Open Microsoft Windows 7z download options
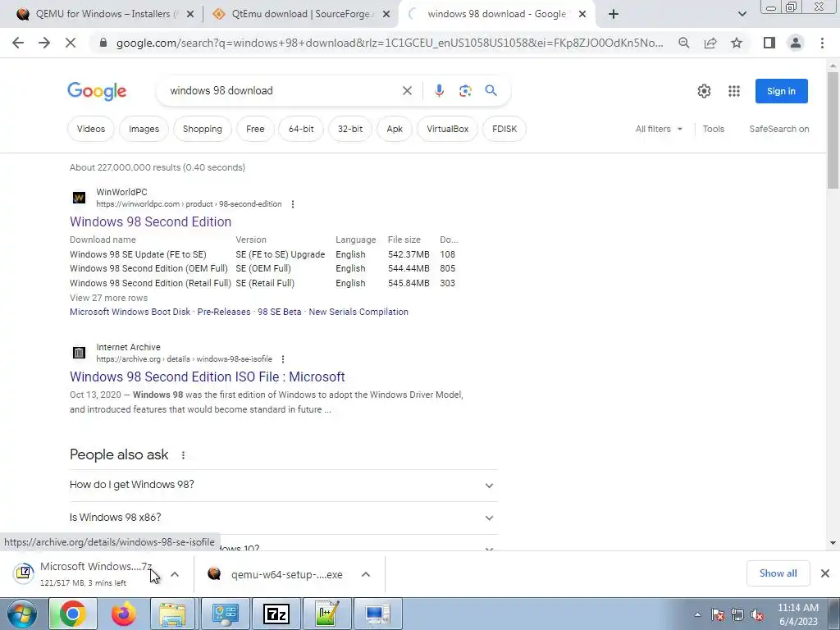The image size is (840, 630). (175, 574)
